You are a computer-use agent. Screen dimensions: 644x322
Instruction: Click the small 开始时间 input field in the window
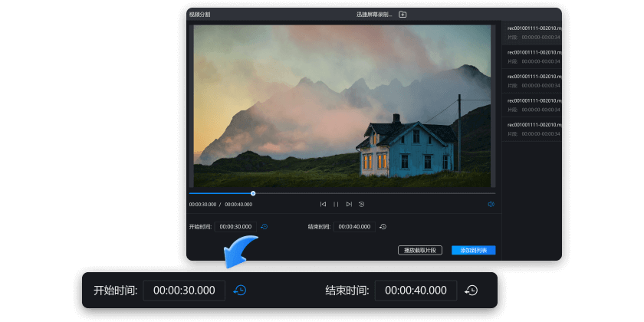click(x=235, y=227)
